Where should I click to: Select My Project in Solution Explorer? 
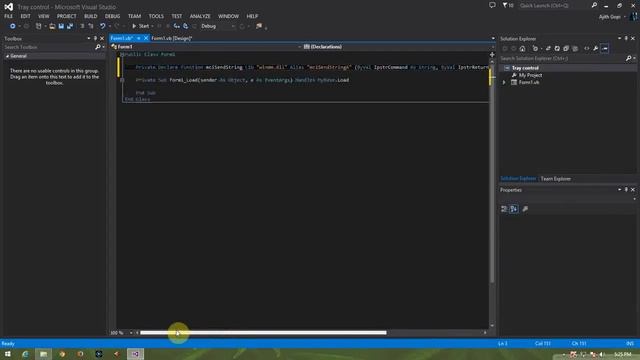(530, 75)
